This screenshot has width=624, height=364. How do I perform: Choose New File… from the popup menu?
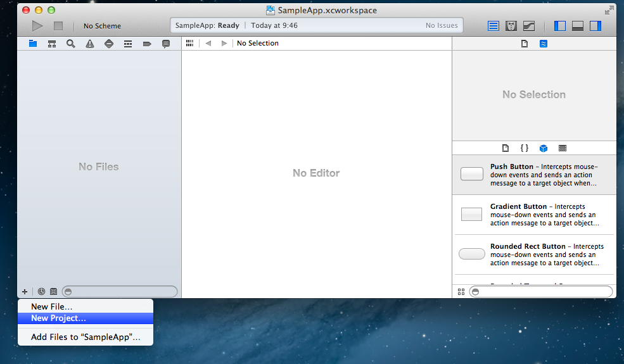click(51, 306)
